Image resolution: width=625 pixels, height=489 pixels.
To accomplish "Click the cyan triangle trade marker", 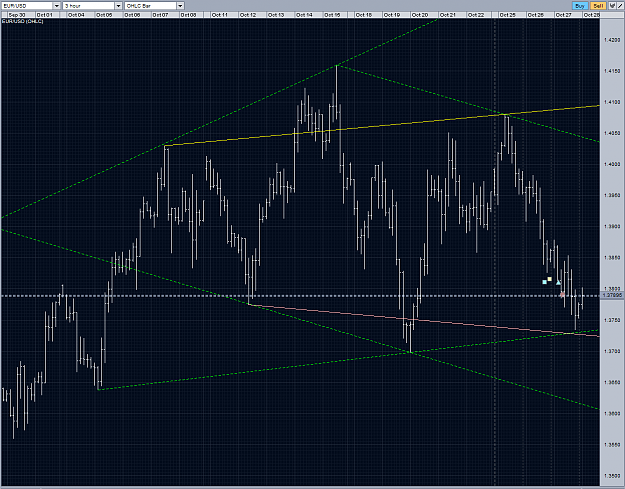I will (x=558, y=282).
